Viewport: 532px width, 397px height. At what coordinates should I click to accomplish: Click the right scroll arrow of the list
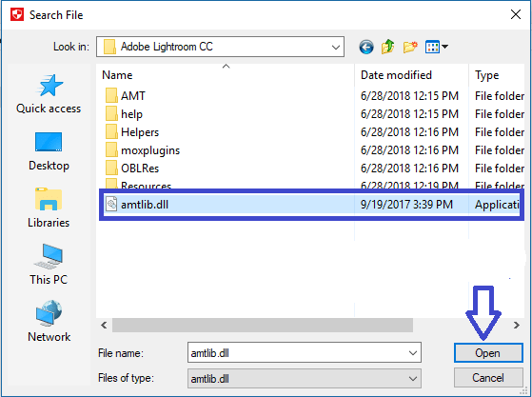(x=516, y=326)
